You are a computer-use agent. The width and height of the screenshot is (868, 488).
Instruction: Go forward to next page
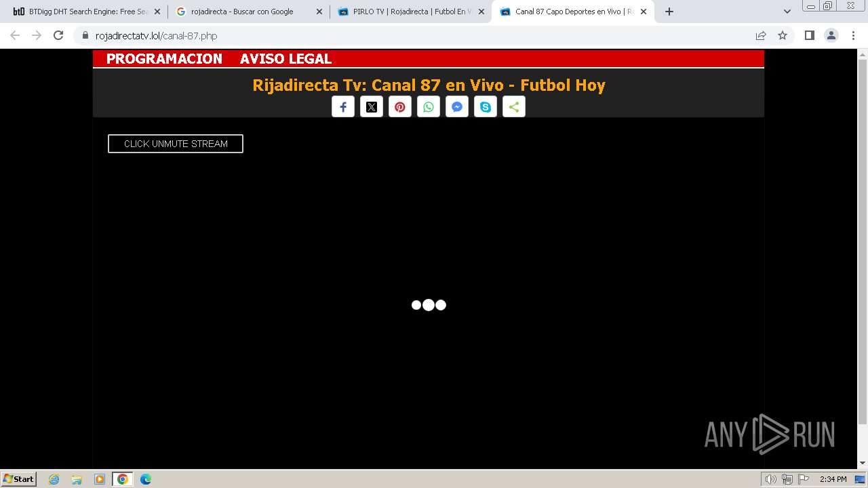pyautogui.click(x=37, y=35)
